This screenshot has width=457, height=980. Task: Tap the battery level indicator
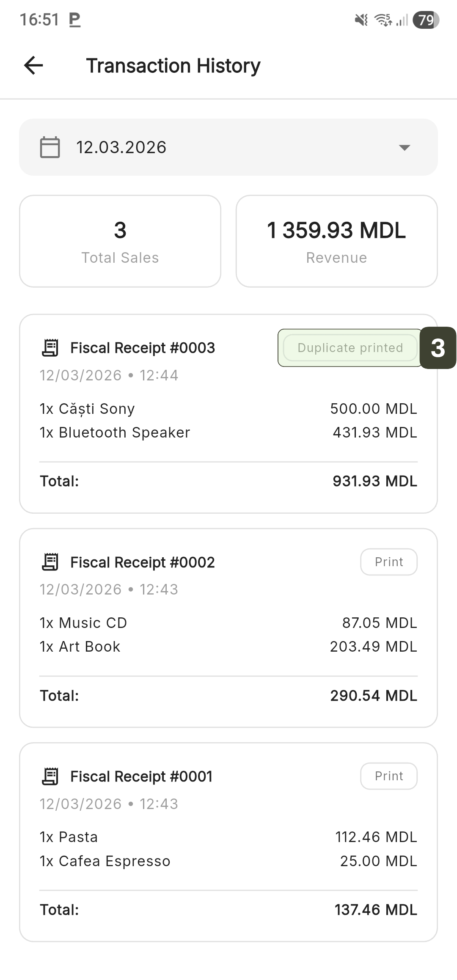(426, 20)
